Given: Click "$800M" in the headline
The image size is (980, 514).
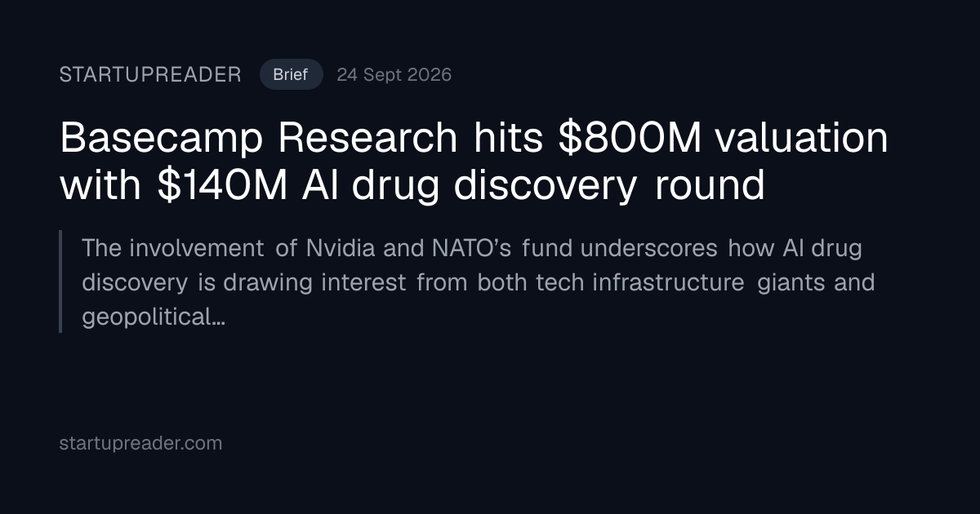Looking at the screenshot, I should click(x=630, y=138).
